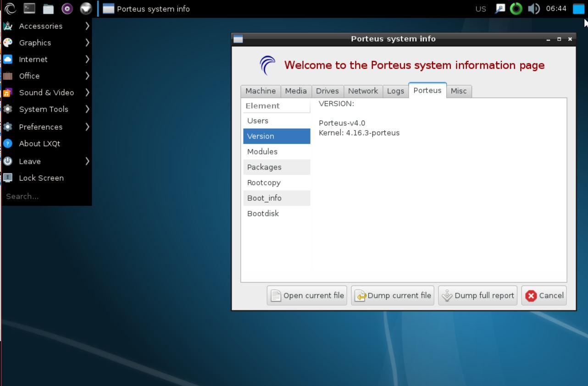Expand the Graphics submenu arrow
The height and width of the screenshot is (386, 588).
pos(87,43)
